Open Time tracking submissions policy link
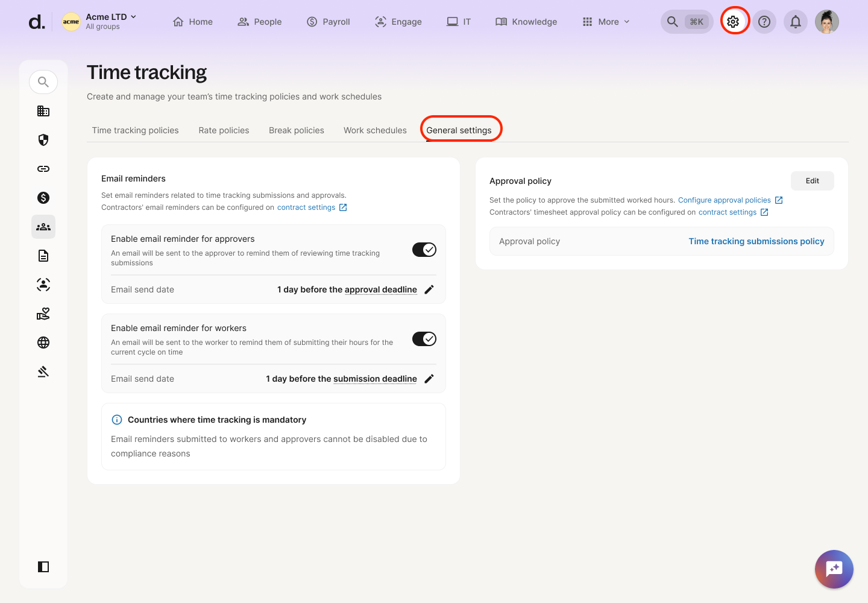The height and width of the screenshot is (603, 868). [x=756, y=241]
